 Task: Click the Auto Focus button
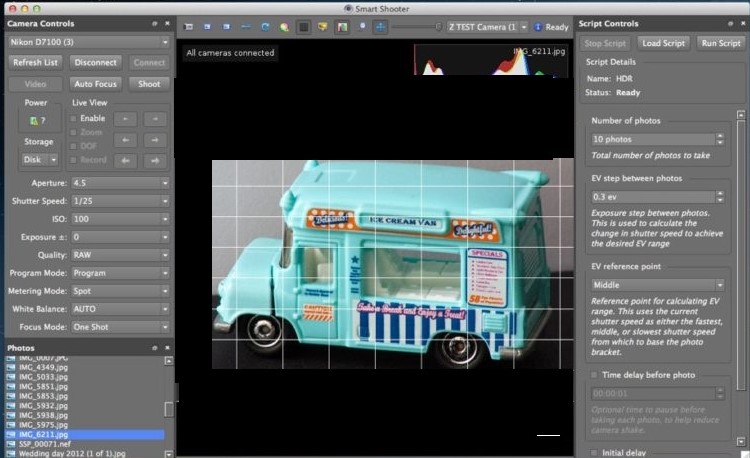[96, 84]
